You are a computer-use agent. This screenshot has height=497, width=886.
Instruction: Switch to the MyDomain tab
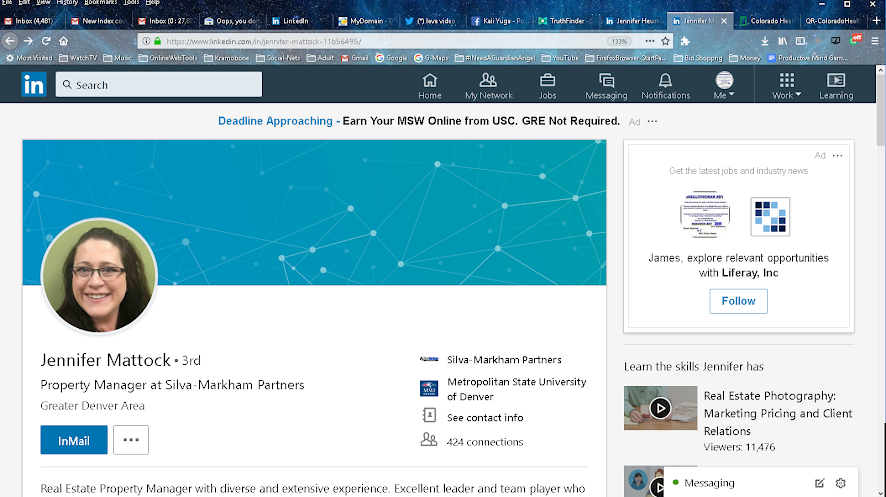coord(366,21)
